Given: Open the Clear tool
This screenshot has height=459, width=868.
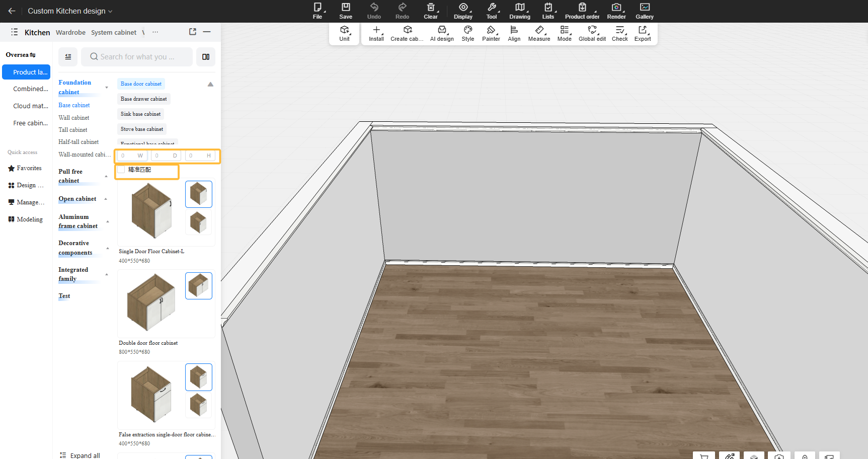Looking at the screenshot, I should [431, 11].
